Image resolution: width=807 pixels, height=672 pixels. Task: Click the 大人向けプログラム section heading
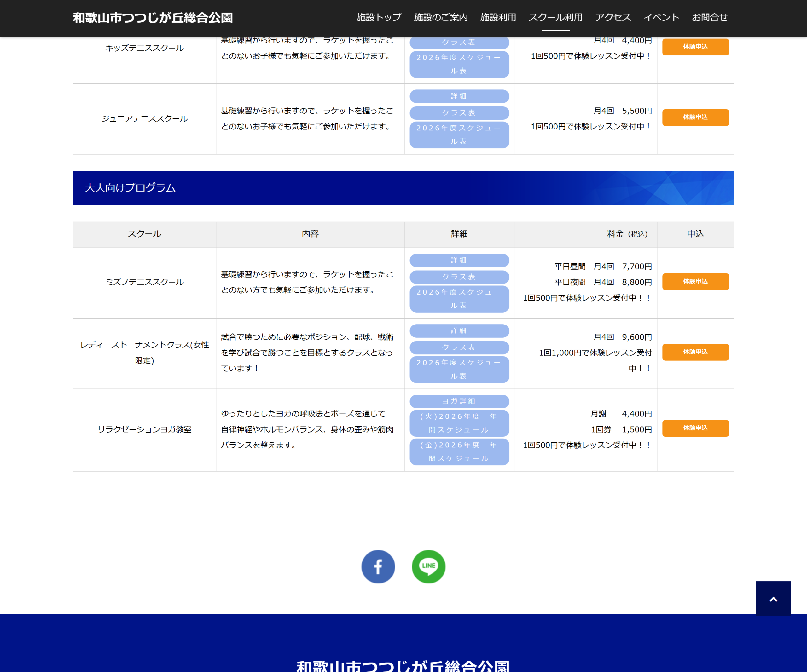[403, 188]
